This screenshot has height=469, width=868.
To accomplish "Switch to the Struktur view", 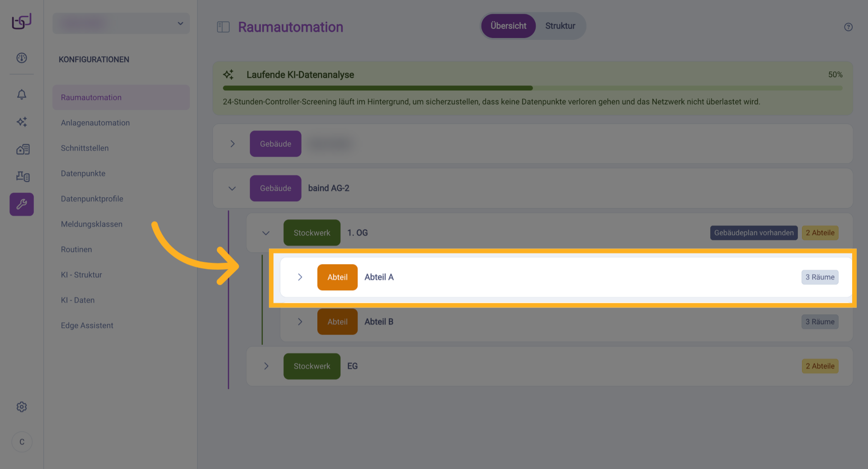I will [560, 26].
